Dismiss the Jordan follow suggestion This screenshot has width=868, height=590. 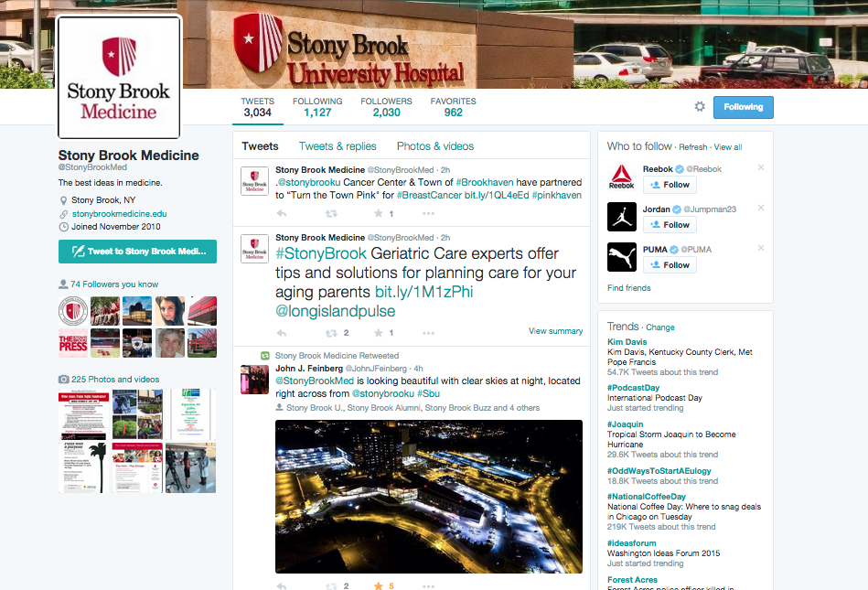761,208
